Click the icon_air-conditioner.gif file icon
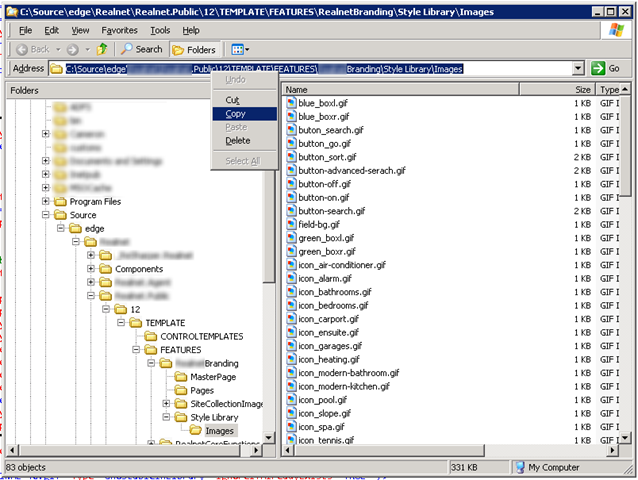 [x=291, y=265]
